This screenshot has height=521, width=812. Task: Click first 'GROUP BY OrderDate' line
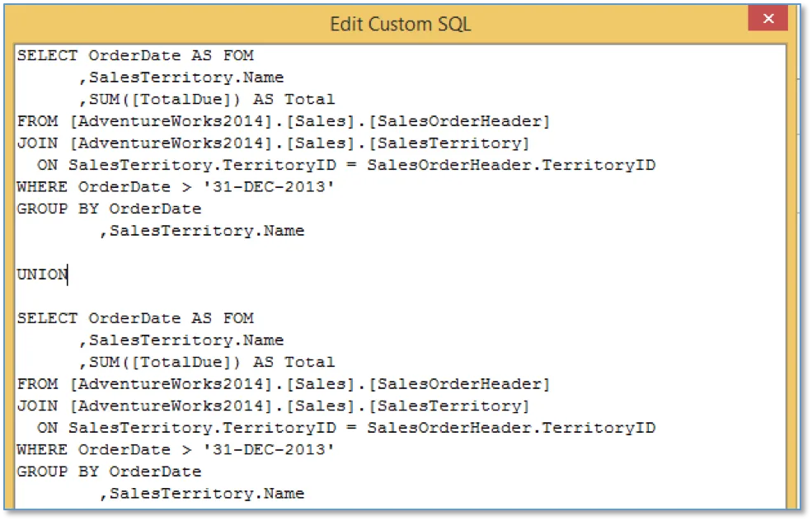point(110,209)
